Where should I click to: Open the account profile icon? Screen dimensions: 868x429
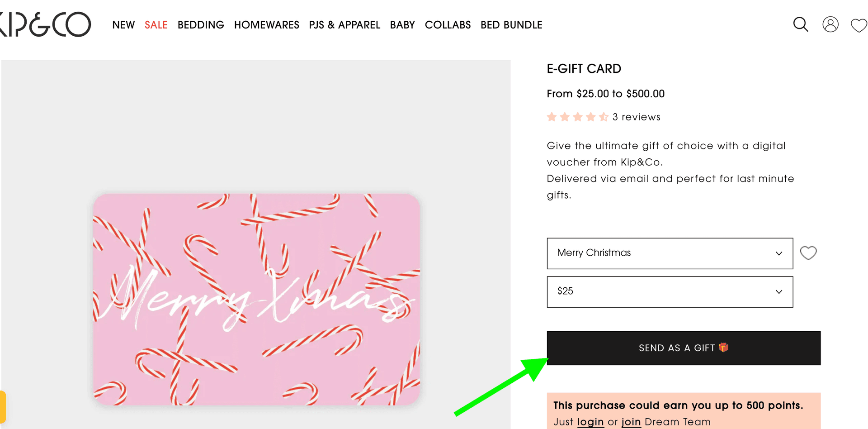830,24
